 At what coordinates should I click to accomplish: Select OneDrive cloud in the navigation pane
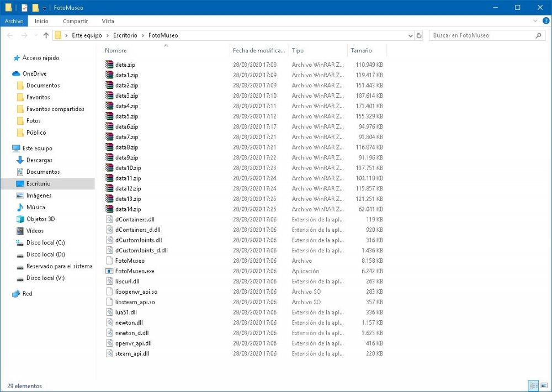coord(34,73)
